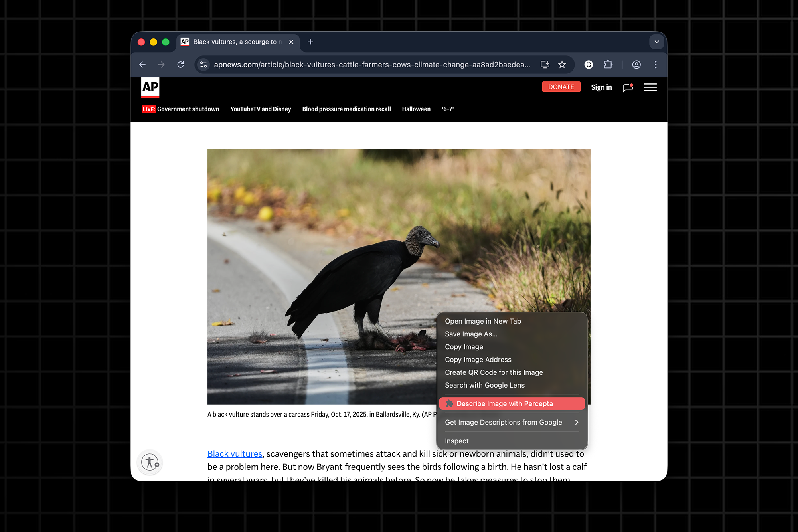Viewport: 798px width, 532px height.
Task: Expand the tab search dropdown arrow
Action: (656, 42)
